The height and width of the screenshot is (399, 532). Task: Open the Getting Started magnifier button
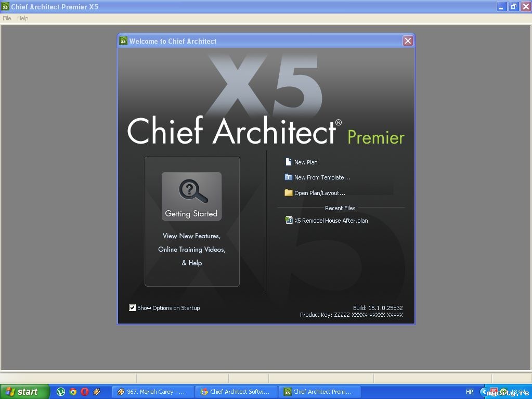pyautogui.click(x=192, y=197)
